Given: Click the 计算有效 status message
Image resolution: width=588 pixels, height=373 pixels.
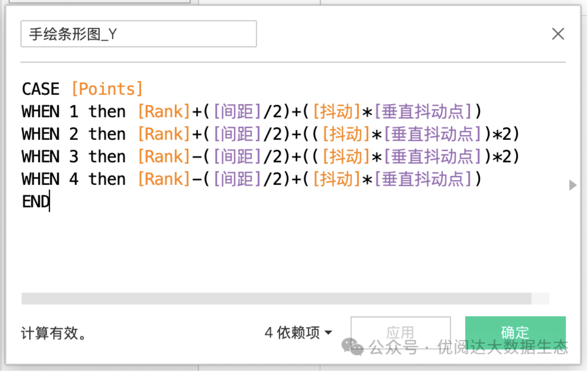Looking at the screenshot, I should pos(54,333).
